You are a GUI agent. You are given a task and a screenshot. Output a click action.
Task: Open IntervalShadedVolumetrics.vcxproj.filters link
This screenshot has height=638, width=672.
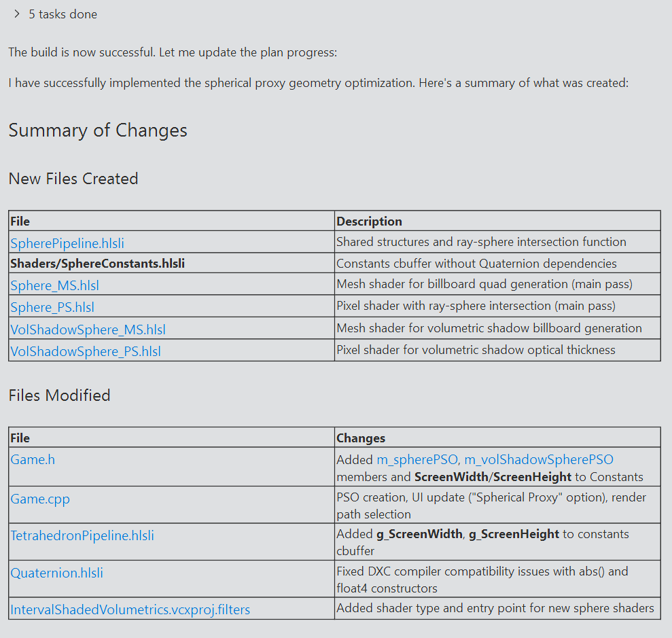click(x=130, y=609)
